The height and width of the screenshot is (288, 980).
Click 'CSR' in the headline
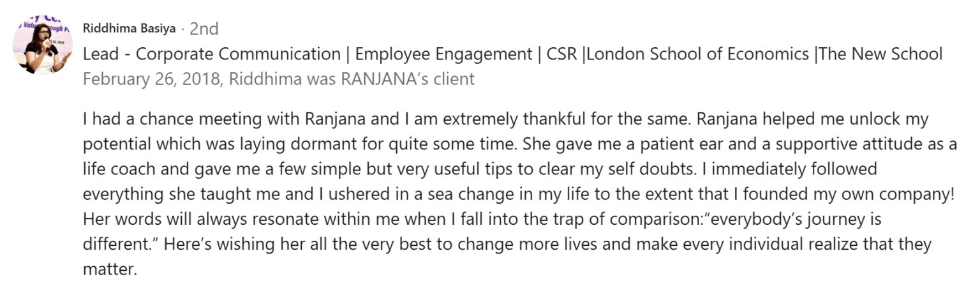pyautogui.click(x=561, y=54)
